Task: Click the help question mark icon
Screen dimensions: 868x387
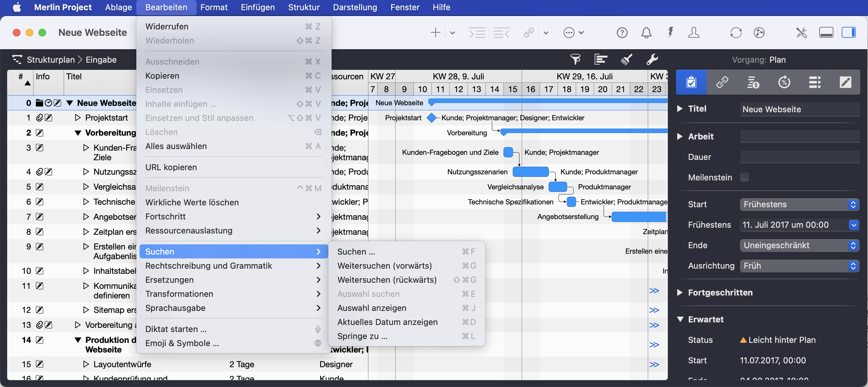Action: (622, 33)
